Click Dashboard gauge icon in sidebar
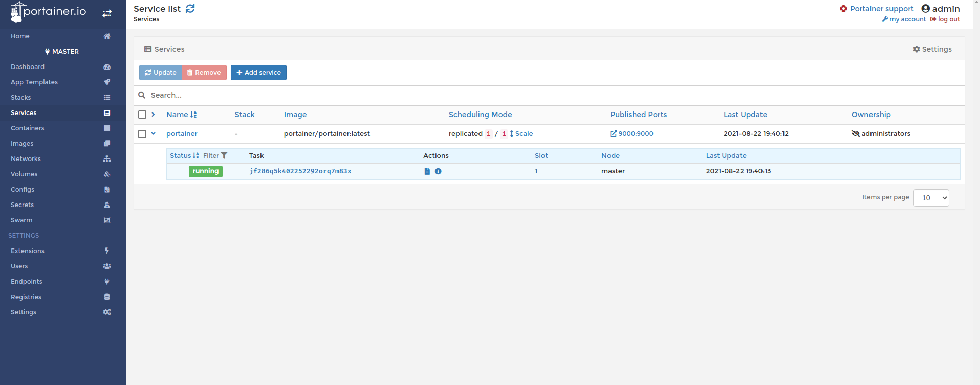The height and width of the screenshot is (385, 980). point(107,67)
